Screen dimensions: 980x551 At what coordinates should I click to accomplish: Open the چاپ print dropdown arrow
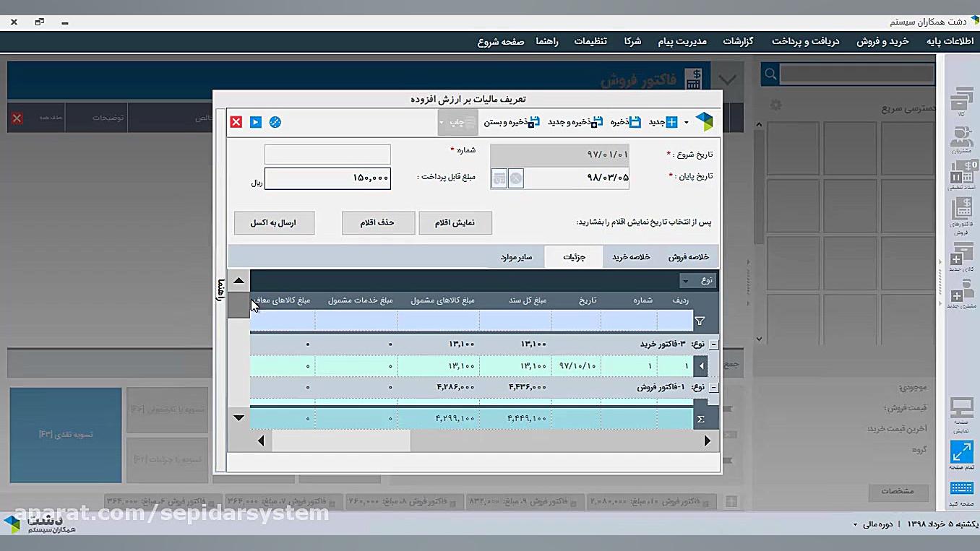442,122
